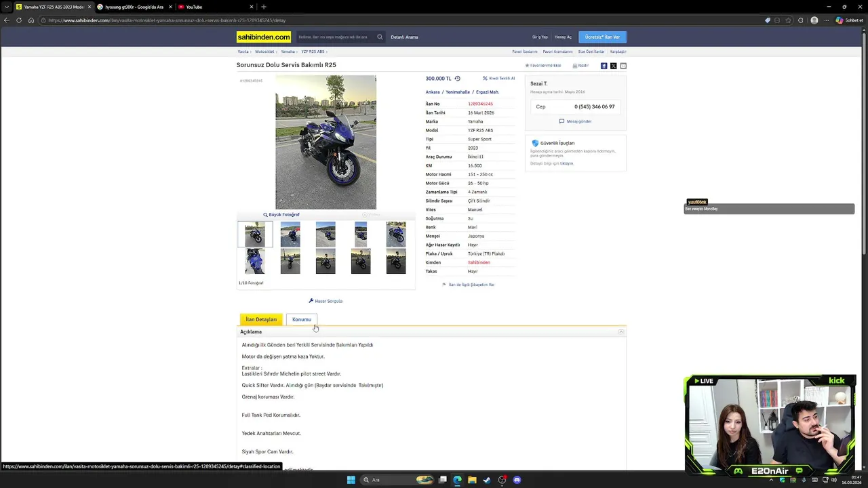This screenshot has height=488, width=868.
Task: Click Giriş Yap link
Action: tap(540, 37)
